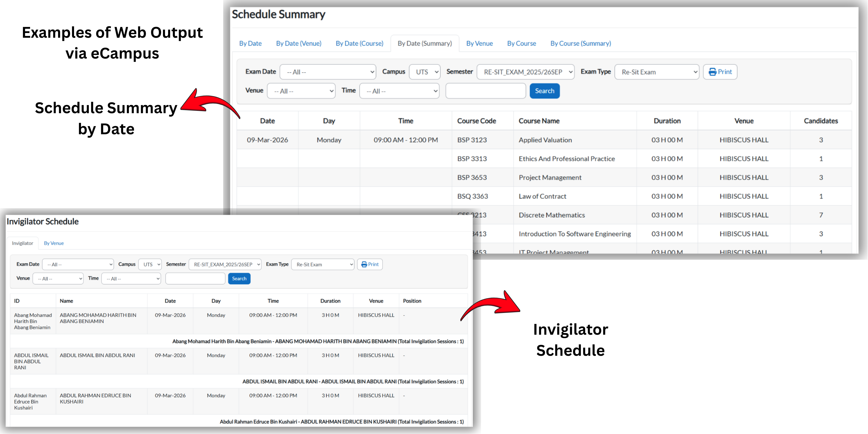Expand the Venue dropdown in Schedule Summary
This screenshot has width=868, height=434.
click(x=301, y=91)
